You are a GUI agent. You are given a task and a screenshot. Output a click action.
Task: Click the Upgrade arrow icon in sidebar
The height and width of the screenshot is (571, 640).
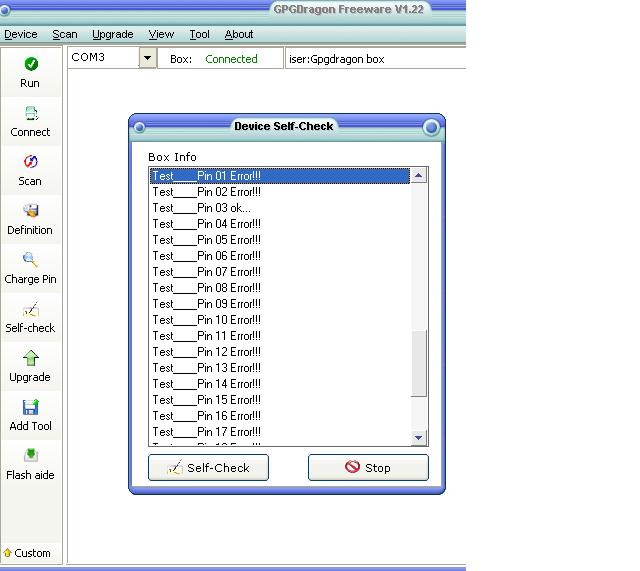[x=30, y=358]
